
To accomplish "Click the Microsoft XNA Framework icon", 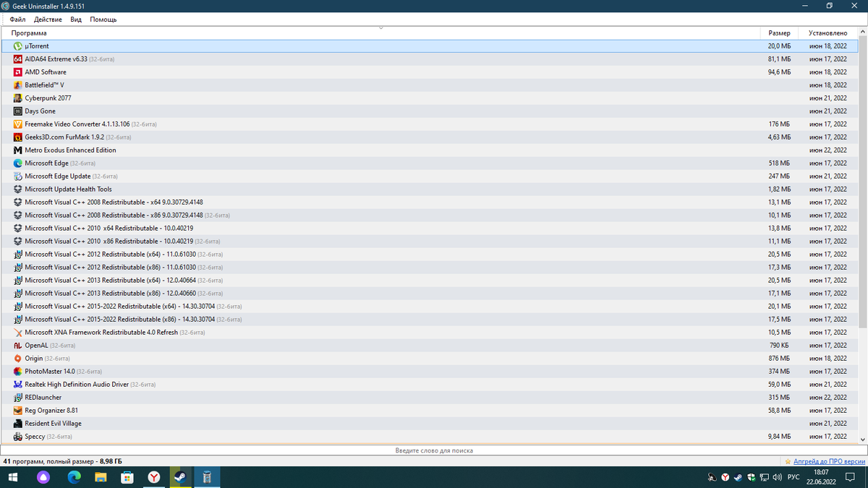I will (x=18, y=333).
